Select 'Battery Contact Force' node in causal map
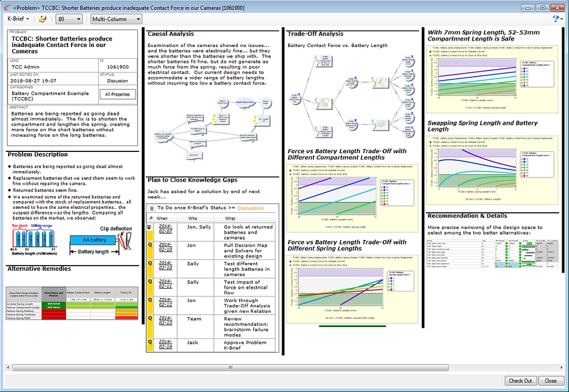Screen dimensions: 569x392 tap(222, 103)
